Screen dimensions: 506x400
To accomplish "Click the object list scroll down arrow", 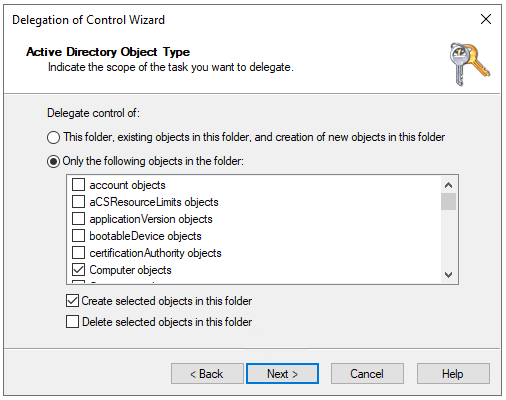I will (x=448, y=275).
